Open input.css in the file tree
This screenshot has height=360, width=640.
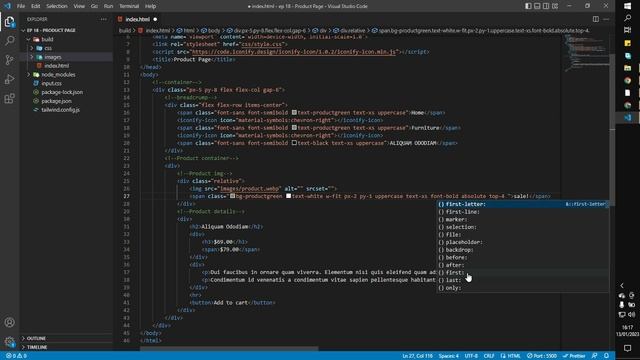pyautogui.click(x=51, y=83)
